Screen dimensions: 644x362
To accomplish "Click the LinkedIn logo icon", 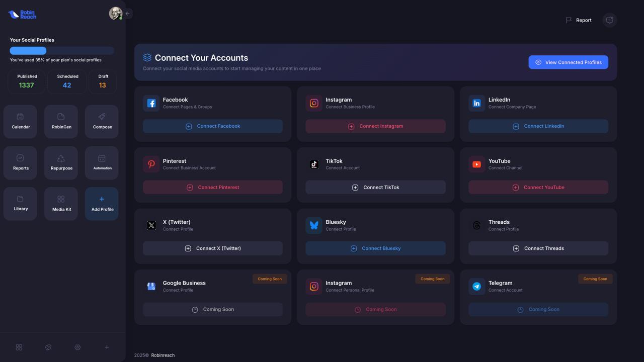I will tap(477, 103).
